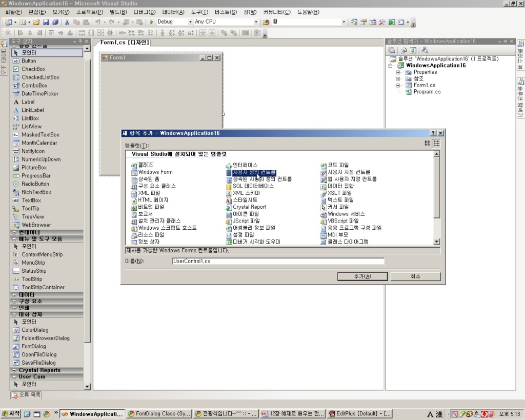Click the 취소 cancel button
525x420 pixels.
click(415, 276)
